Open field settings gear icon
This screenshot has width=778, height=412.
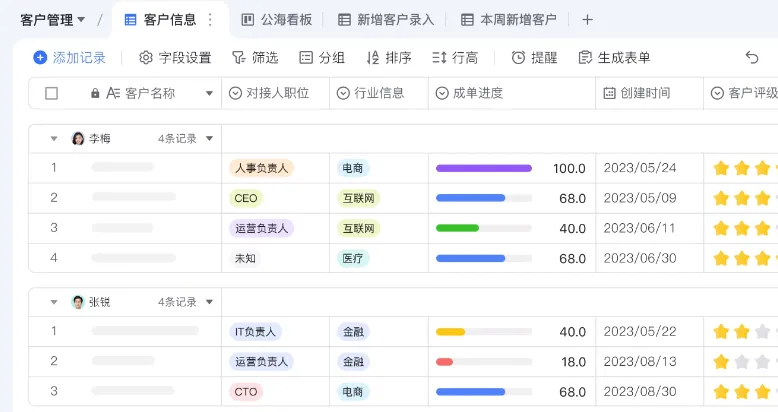[x=146, y=58]
